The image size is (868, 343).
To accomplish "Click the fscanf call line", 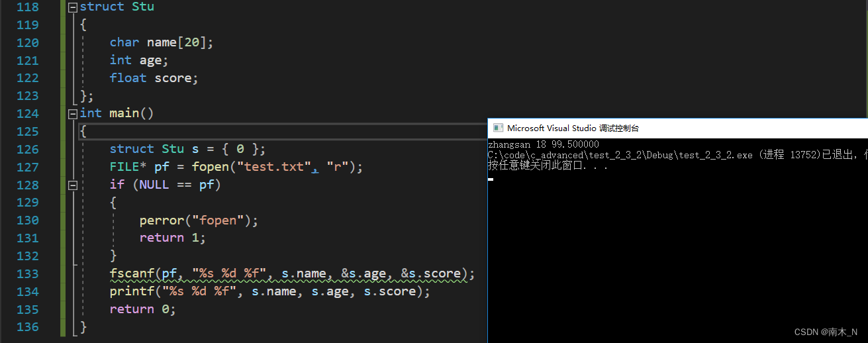I will [x=293, y=273].
